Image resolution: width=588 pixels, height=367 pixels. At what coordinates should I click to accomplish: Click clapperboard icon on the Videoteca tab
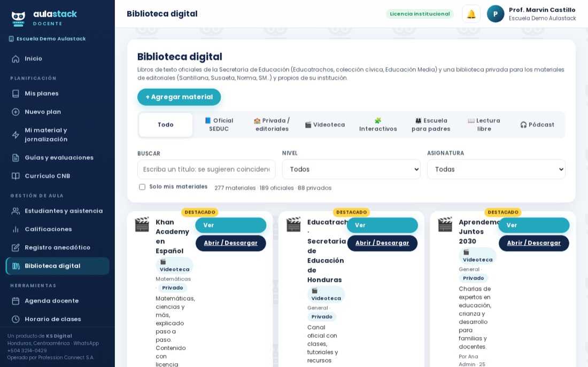[x=308, y=125]
